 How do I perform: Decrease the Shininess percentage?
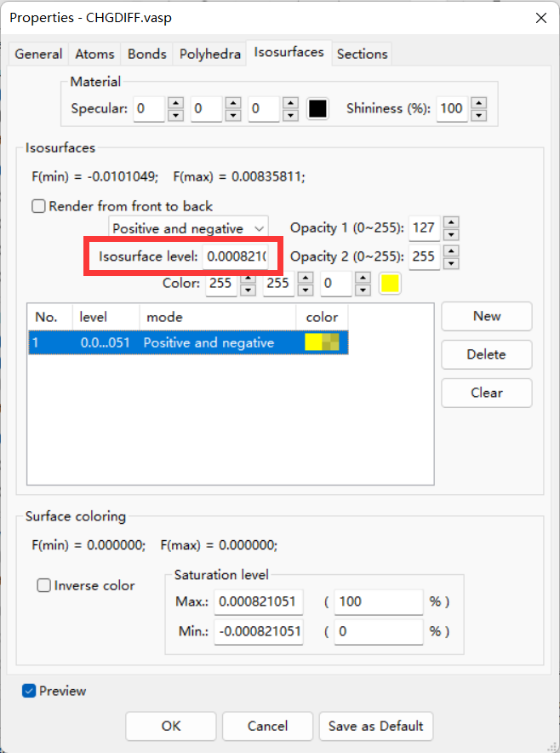coord(479,115)
